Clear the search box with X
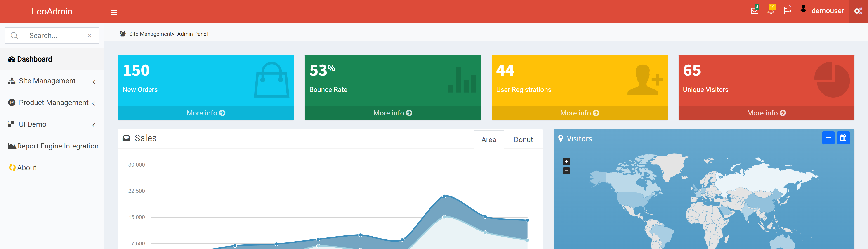 [x=89, y=36]
